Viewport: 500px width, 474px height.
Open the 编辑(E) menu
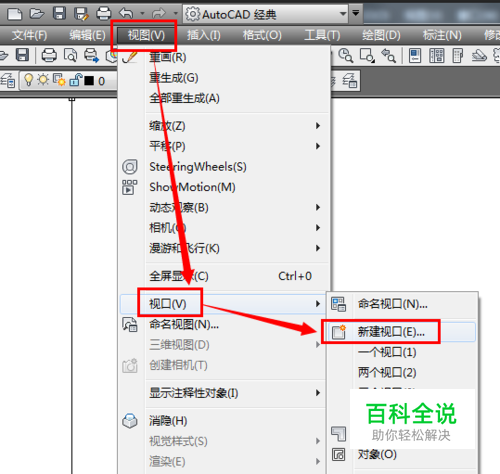point(87,35)
